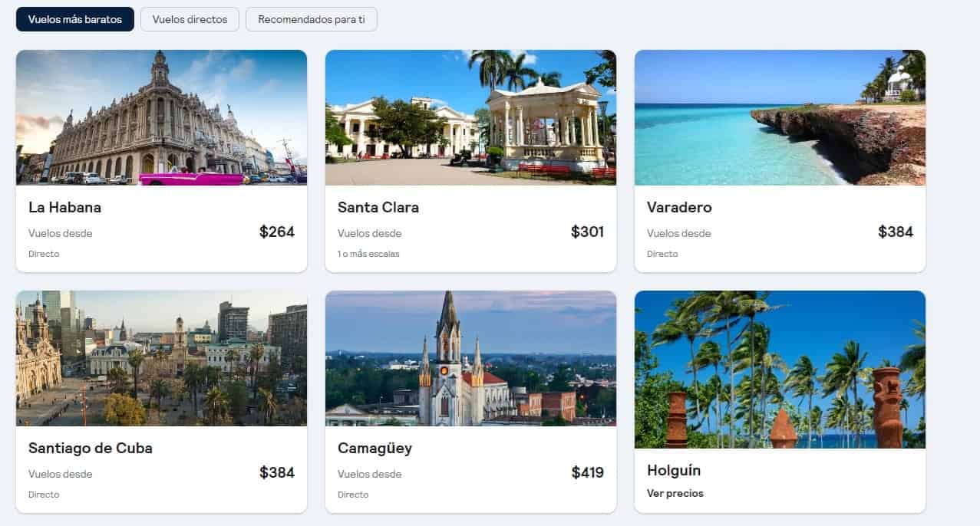Select the 'Vuelos más baratos' tab
Image resolution: width=980 pixels, height=526 pixels.
click(75, 19)
